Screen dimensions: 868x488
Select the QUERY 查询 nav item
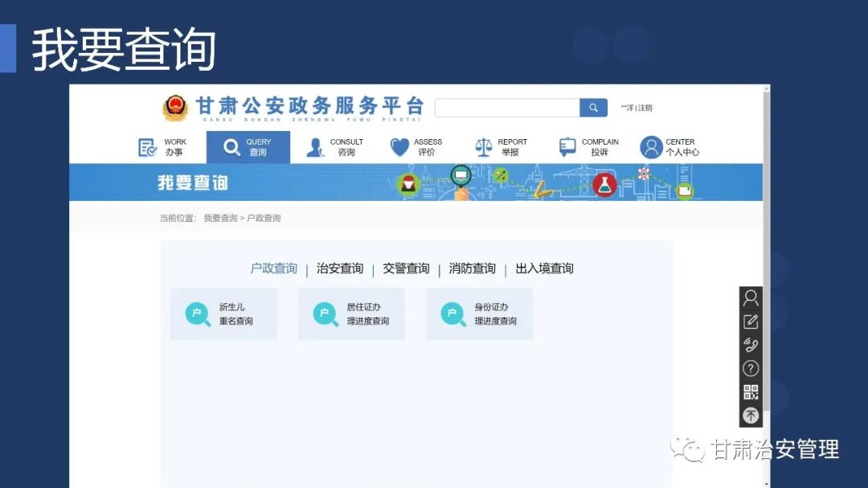click(x=248, y=147)
